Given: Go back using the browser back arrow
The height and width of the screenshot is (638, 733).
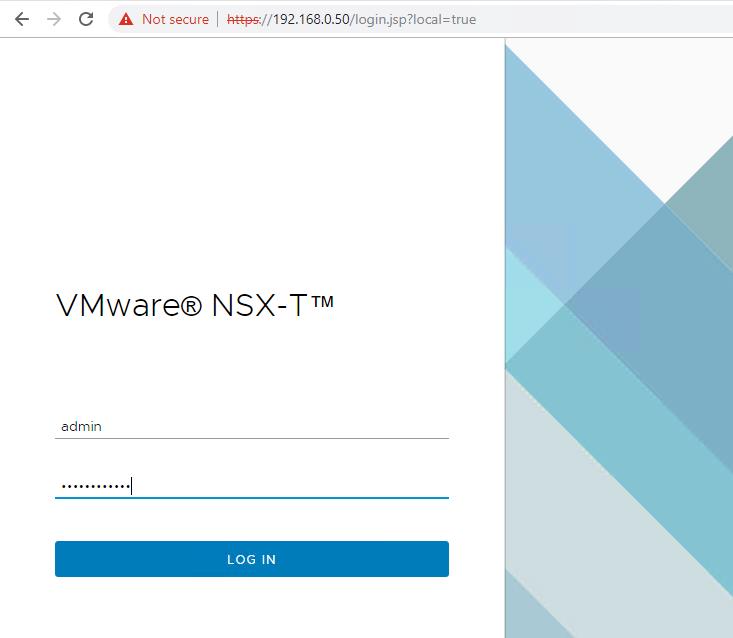Looking at the screenshot, I should pyautogui.click(x=22, y=19).
